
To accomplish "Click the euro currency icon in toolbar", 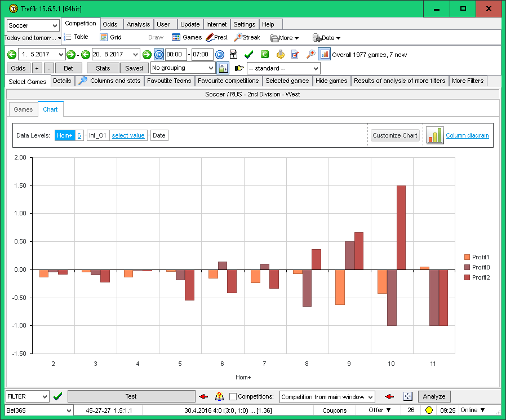I will [264, 55].
